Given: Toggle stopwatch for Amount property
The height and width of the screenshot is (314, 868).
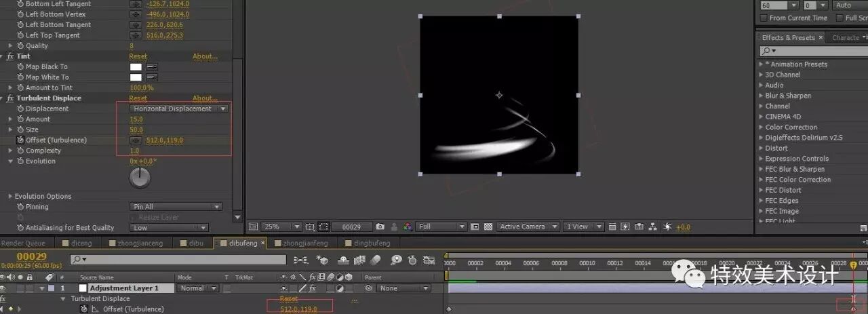Looking at the screenshot, I should (20, 119).
